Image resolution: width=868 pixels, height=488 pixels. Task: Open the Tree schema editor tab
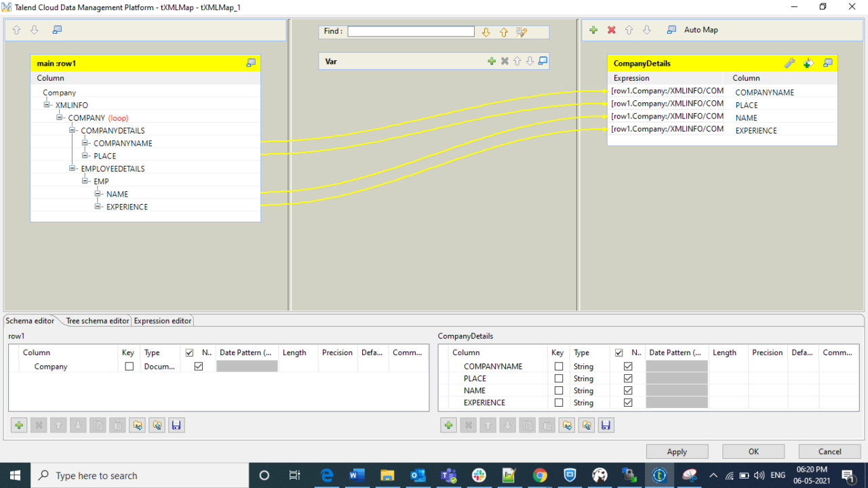97,321
